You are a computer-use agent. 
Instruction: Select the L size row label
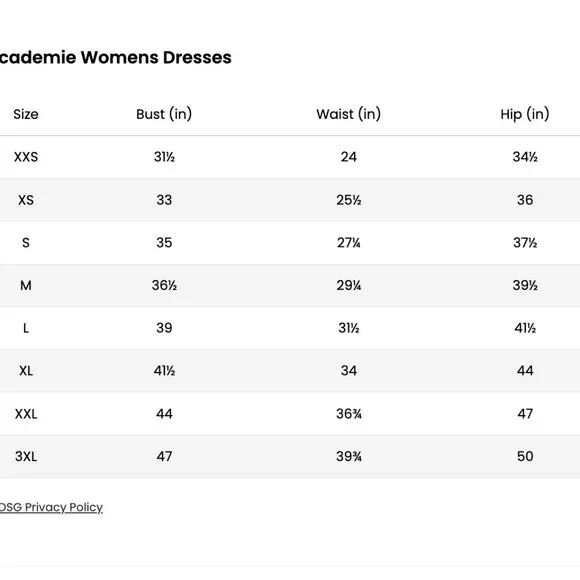(x=26, y=328)
